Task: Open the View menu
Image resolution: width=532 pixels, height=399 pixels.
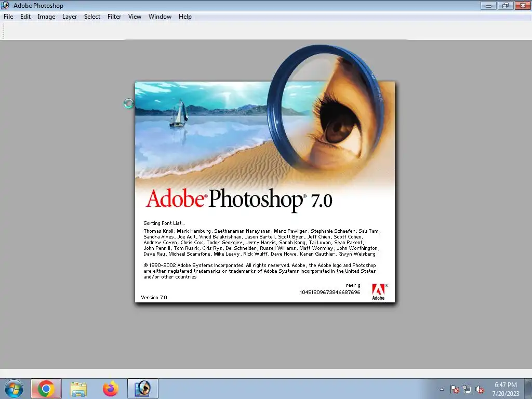Action: click(135, 17)
